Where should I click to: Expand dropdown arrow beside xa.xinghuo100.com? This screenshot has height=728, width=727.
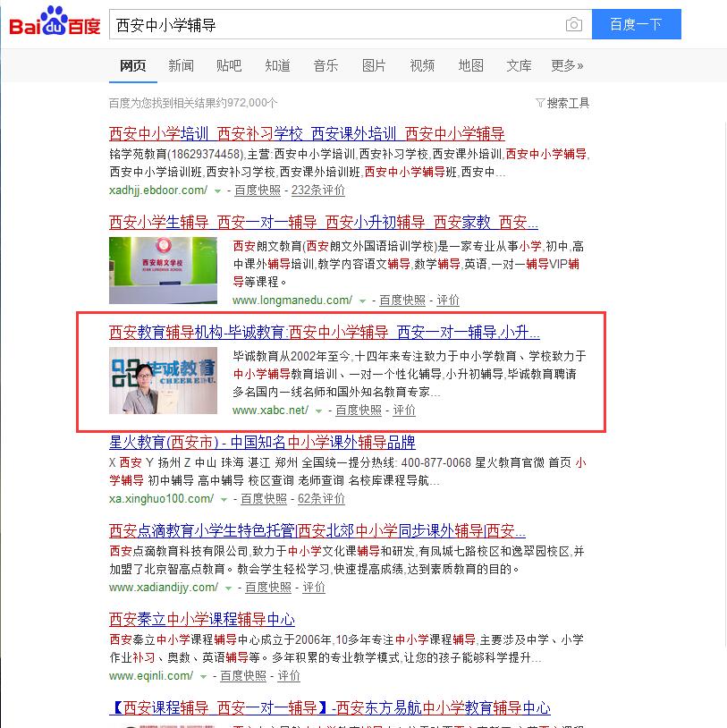[224, 500]
